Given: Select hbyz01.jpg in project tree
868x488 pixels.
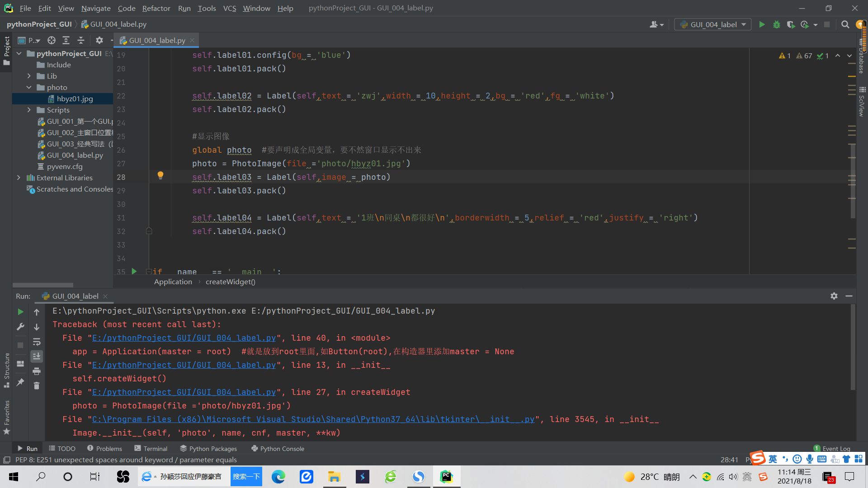Looking at the screenshot, I should pos(75,99).
